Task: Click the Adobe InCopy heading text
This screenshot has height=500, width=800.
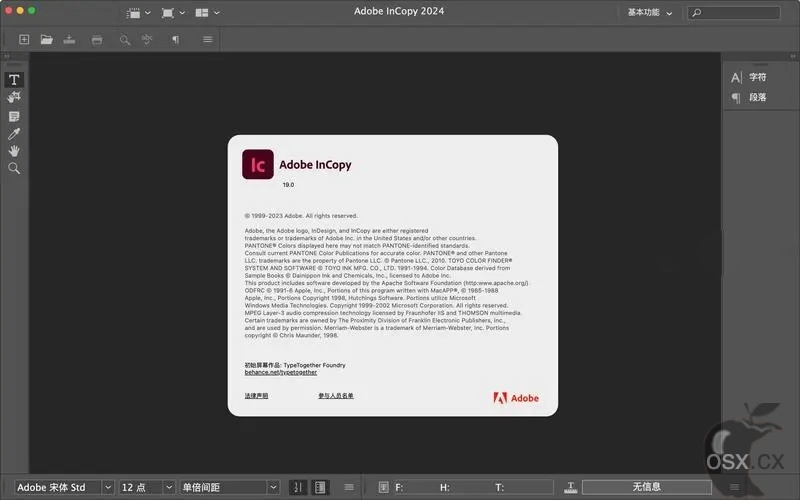Action: click(315, 165)
